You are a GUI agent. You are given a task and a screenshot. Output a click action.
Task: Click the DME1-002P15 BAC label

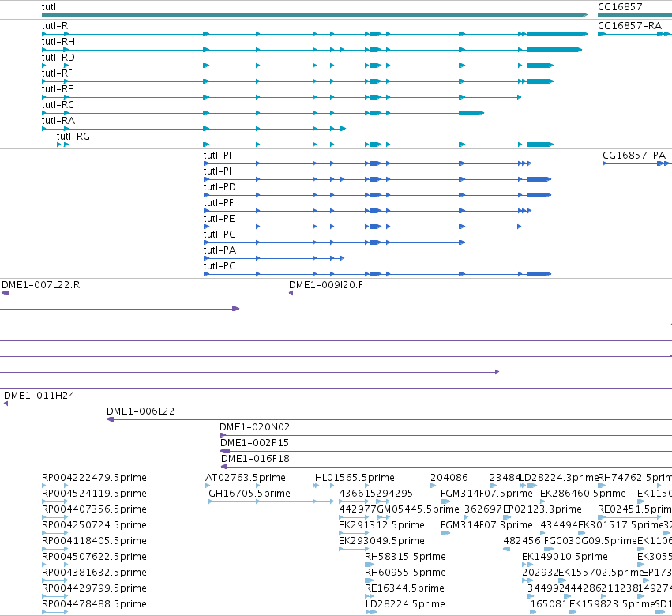(x=254, y=443)
